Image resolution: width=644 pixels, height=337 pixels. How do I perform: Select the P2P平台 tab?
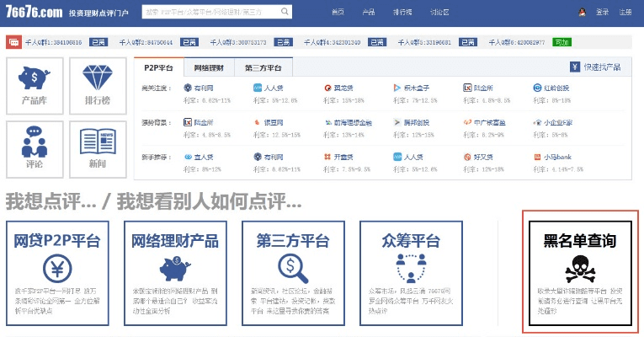click(x=159, y=67)
